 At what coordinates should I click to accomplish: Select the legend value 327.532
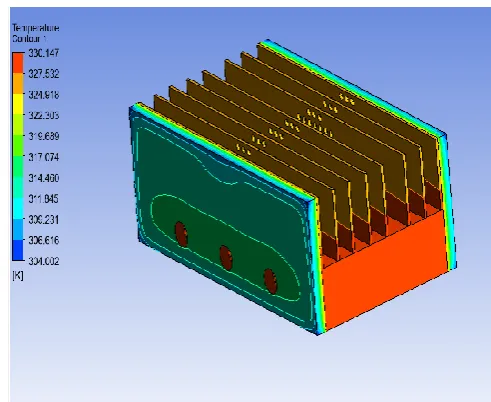[44, 74]
